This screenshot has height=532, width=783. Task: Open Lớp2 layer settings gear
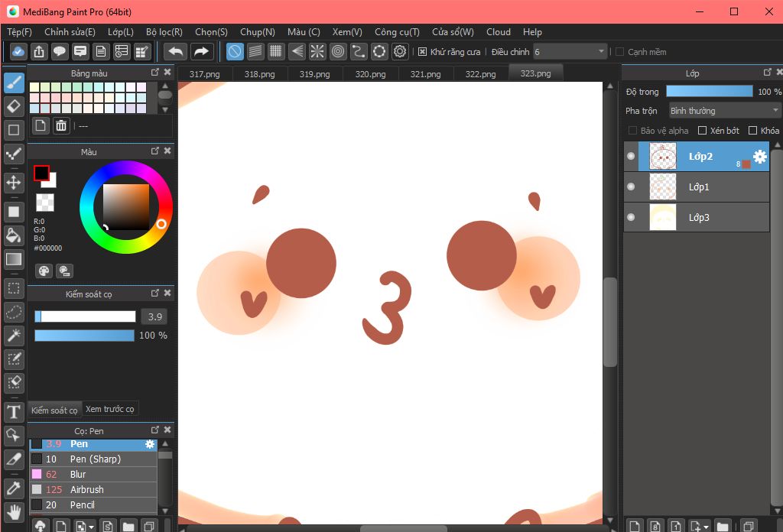click(759, 157)
